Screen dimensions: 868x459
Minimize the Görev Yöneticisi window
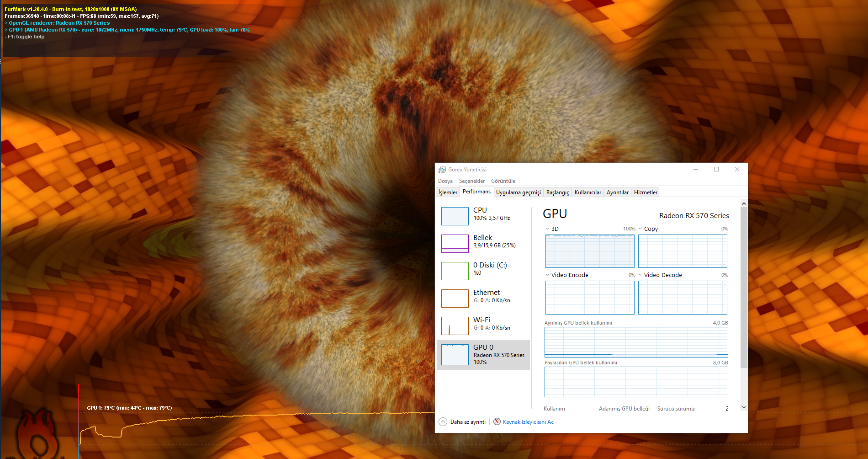tap(696, 169)
